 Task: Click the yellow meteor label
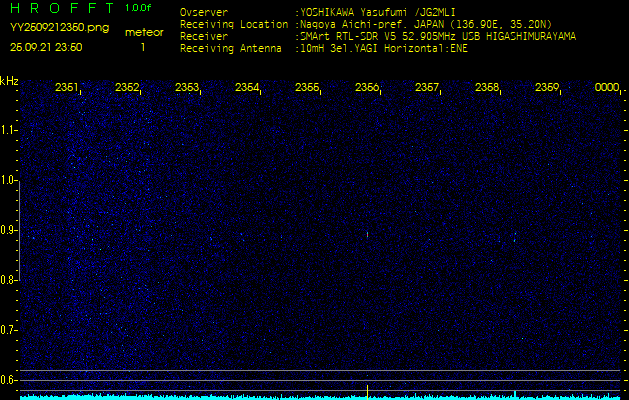pyautogui.click(x=143, y=32)
